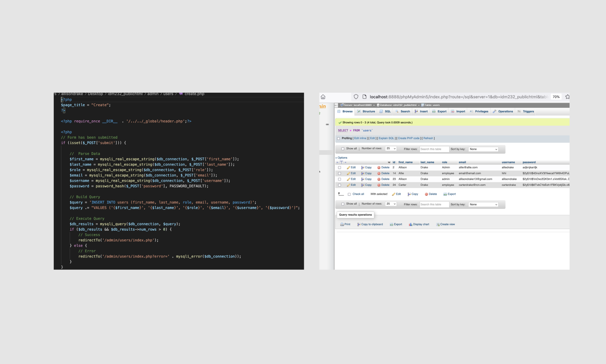This screenshot has width=606, height=364.
Task: Open the Triggers tab
Action: click(525, 111)
